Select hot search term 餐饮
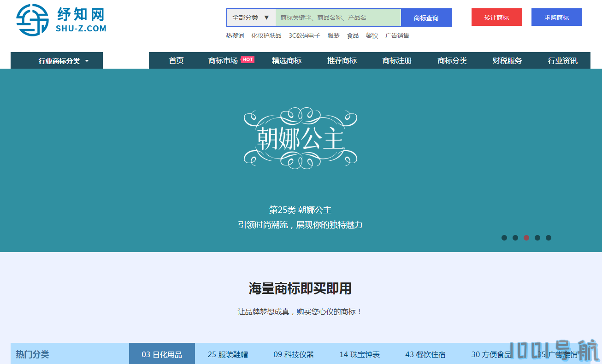Image resolution: width=602 pixels, height=364 pixels. pyautogui.click(x=372, y=35)
